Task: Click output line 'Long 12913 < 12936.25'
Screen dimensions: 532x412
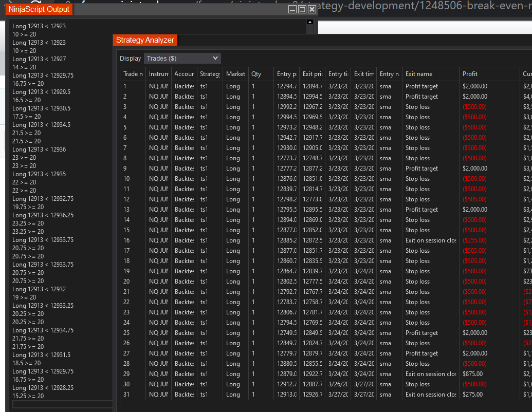Action: 43,215
